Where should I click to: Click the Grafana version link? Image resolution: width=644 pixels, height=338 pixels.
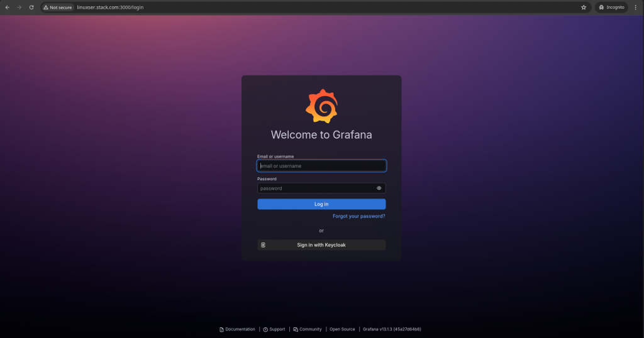coord(392,329)
